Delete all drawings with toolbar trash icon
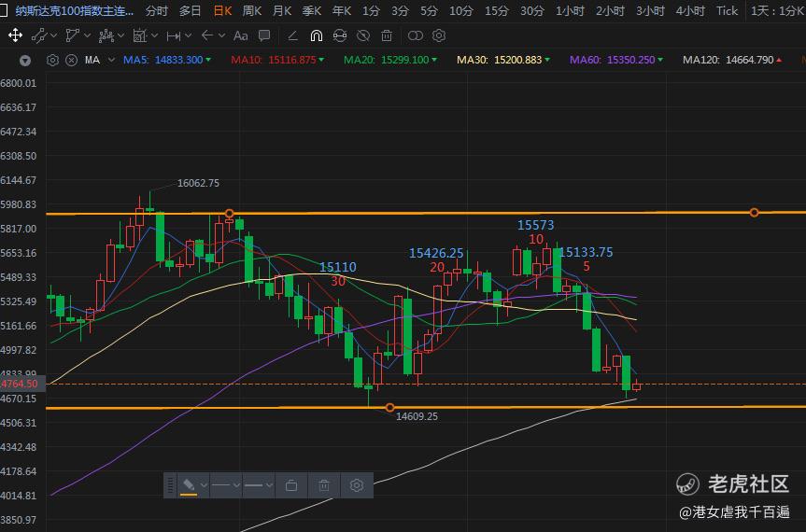The height and width of the screenshot is (532, 806). coord(387,35)
